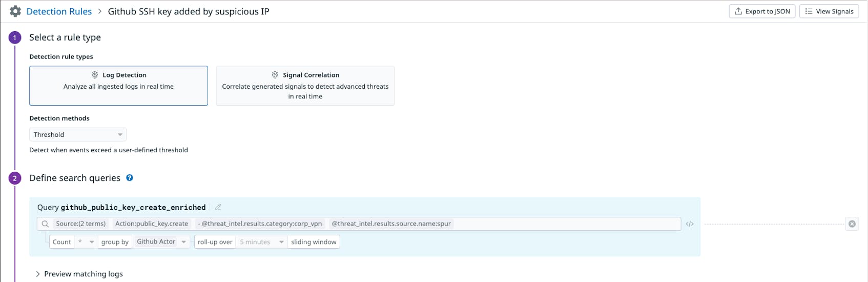Click the settings gear icon

[x=15, y=11]
